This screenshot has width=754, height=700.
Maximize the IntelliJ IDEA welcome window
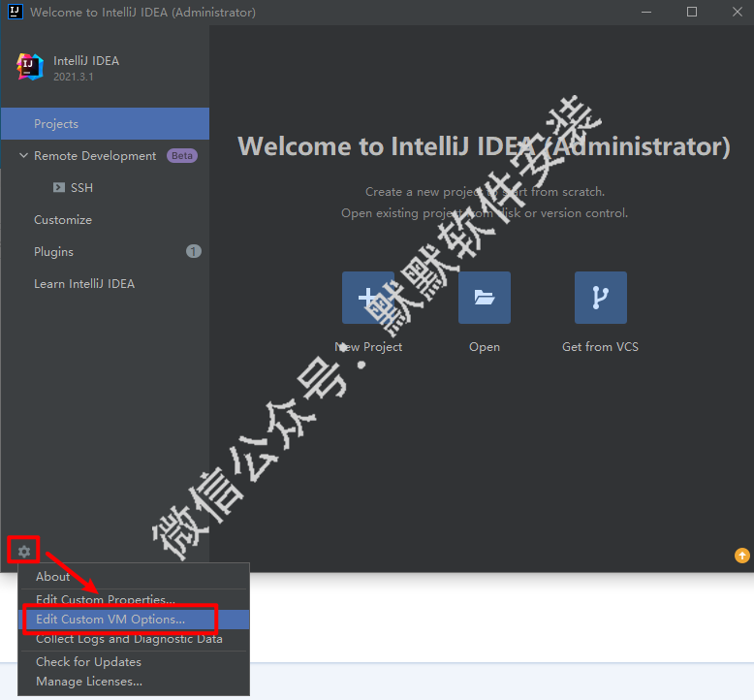(x=691, y=12)
